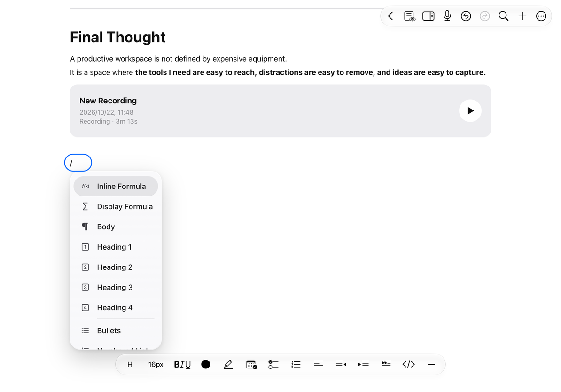
Task: Insert a code block with the code icon
Action: point(409,364)
